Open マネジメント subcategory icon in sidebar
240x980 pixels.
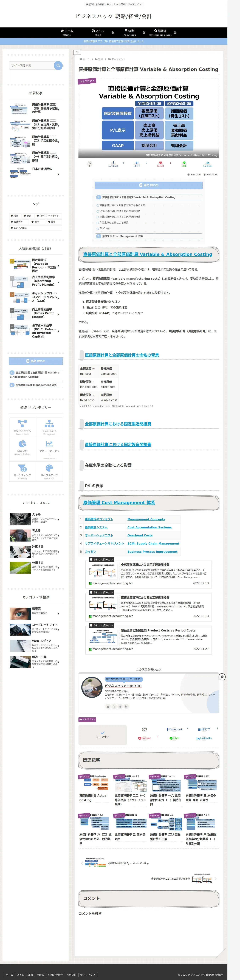[x=49, y=423]
